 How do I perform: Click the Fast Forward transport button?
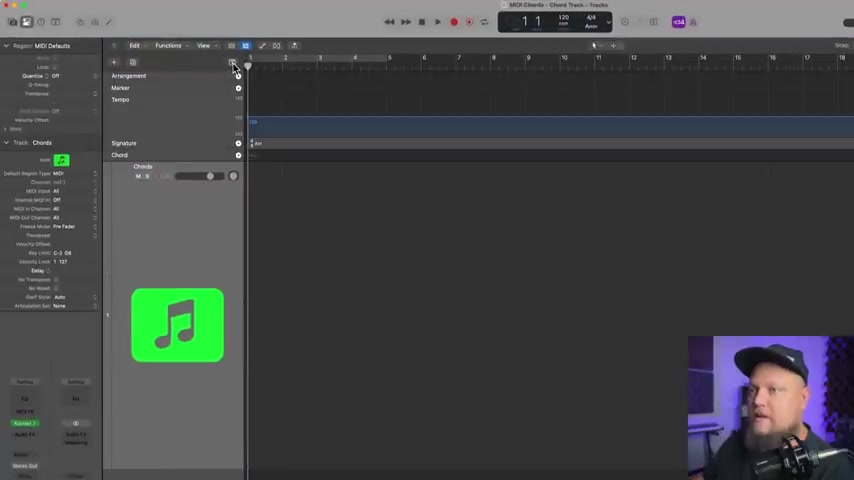(406, 22)
